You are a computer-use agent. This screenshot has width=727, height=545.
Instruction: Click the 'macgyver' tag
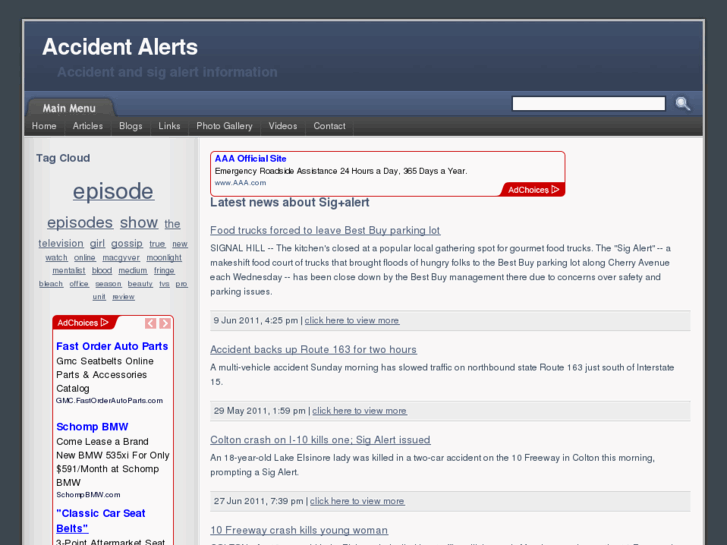coord(121,257)
